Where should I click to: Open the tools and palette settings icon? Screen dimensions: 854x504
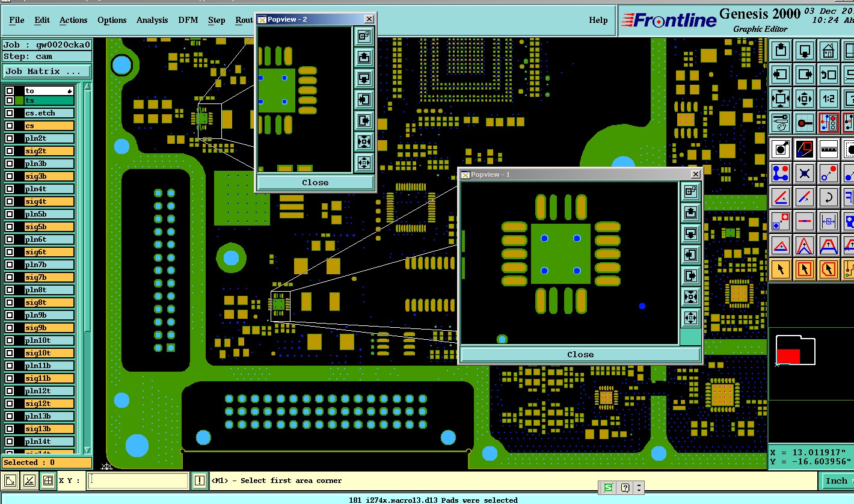(781, 123)
